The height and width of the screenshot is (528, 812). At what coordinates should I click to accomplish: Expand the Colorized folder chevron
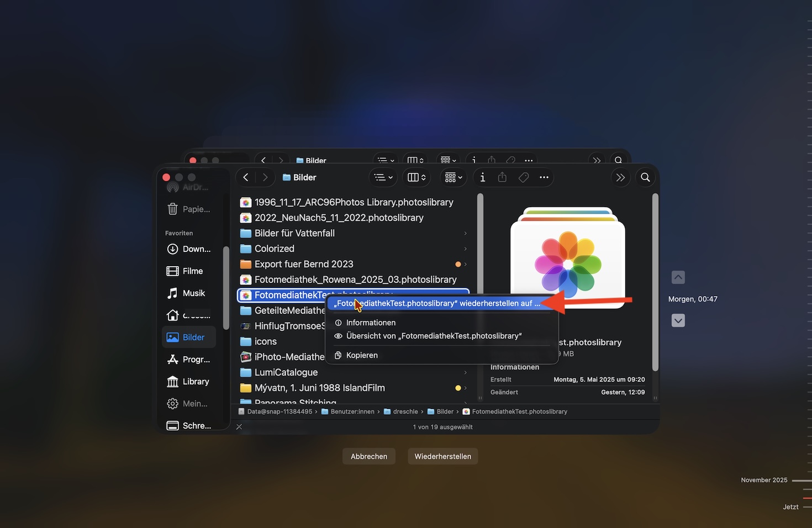click(x=466, y=249)
